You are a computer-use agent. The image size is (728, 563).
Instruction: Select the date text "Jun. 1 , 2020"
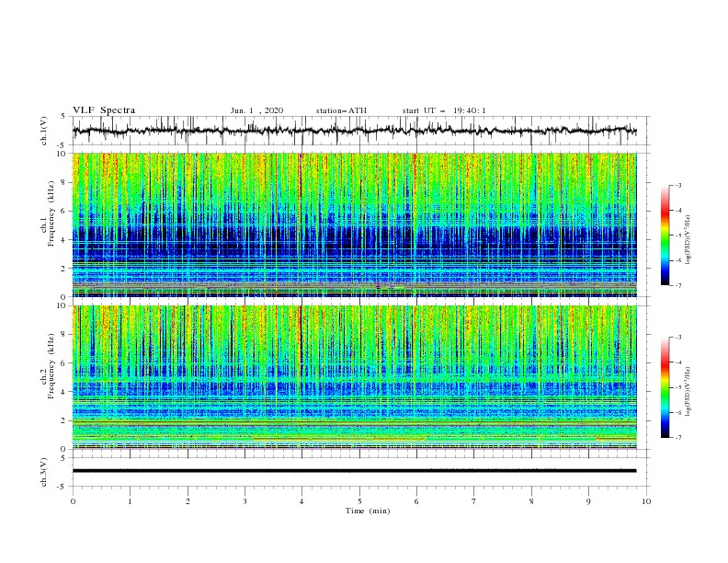[256, 110]
